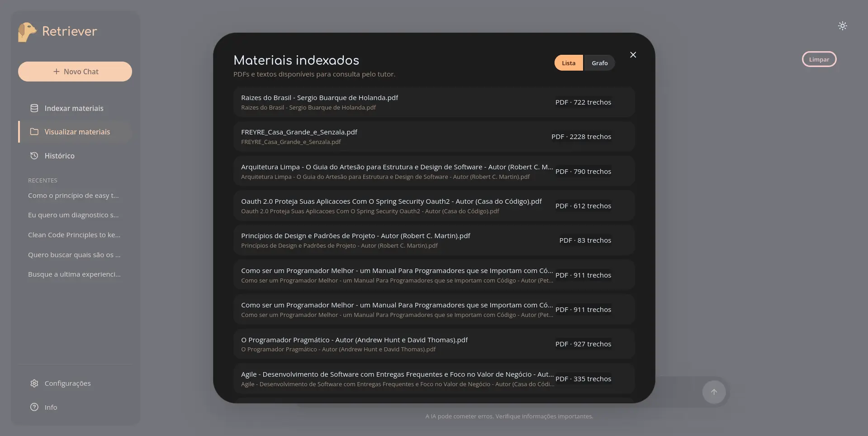Open O Programador Pragmático material
The height and width of the screenshot is (436, 868).
click(434, 344)
